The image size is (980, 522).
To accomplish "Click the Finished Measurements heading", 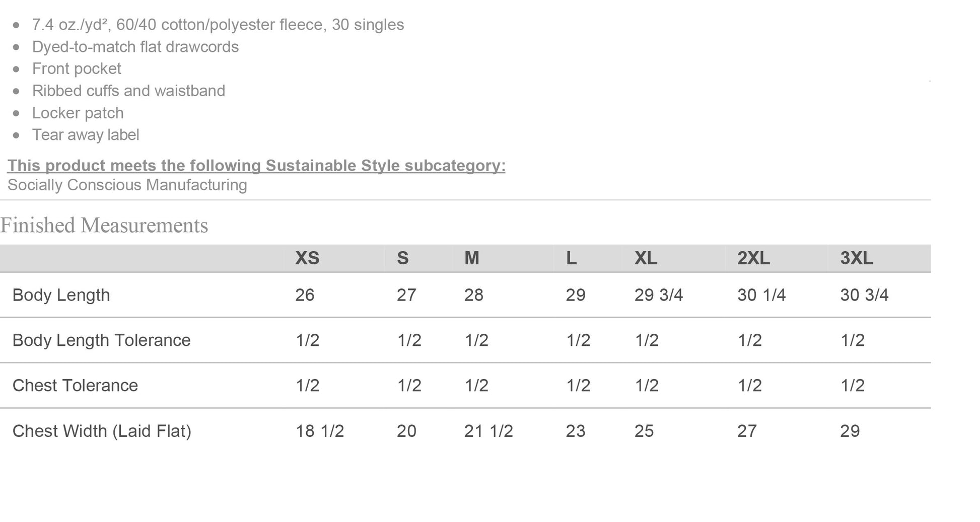I will 104,226.
